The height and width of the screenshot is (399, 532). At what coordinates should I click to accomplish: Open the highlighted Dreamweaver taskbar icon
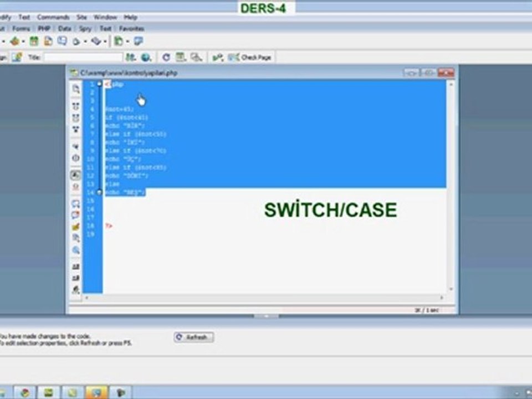tap(96, 392)
